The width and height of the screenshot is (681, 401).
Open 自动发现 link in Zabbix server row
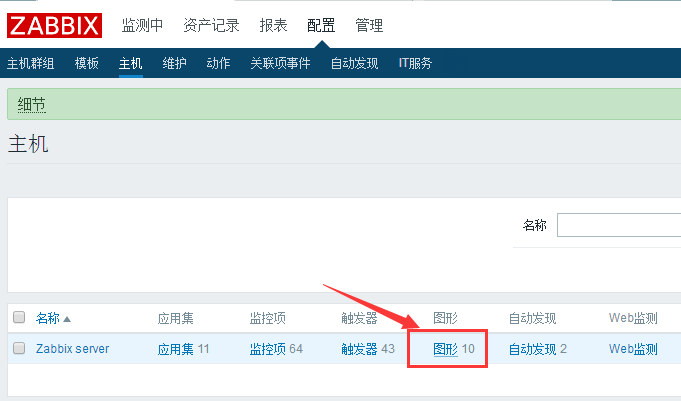coord(532,349)
